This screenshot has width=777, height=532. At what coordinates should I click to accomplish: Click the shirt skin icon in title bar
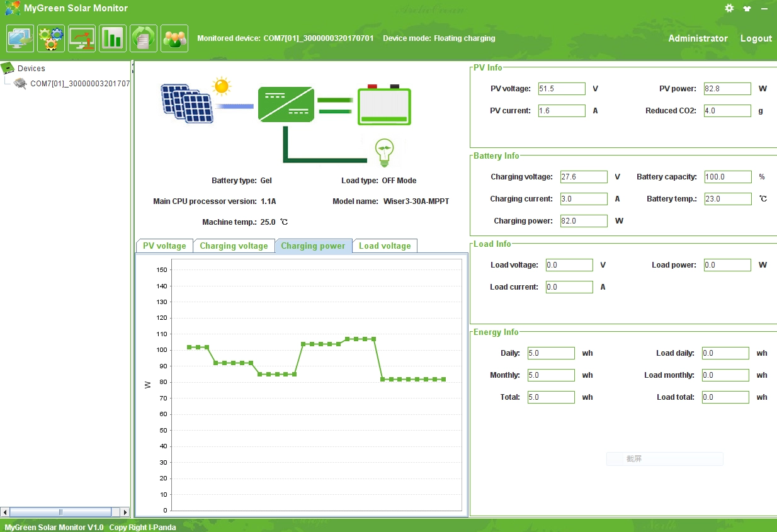point(747,9)
